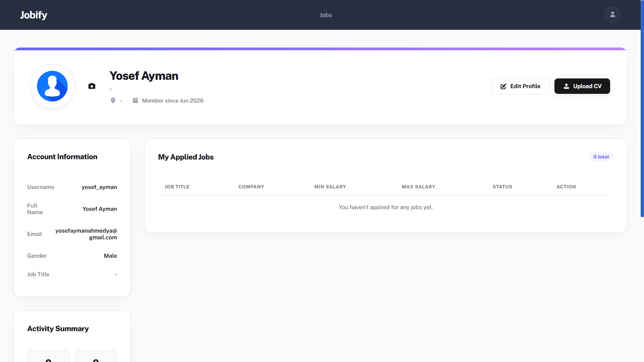The image size is (644, 362).
Task: Click the page vertical scrollbar
Action: [x=642, y=109]
